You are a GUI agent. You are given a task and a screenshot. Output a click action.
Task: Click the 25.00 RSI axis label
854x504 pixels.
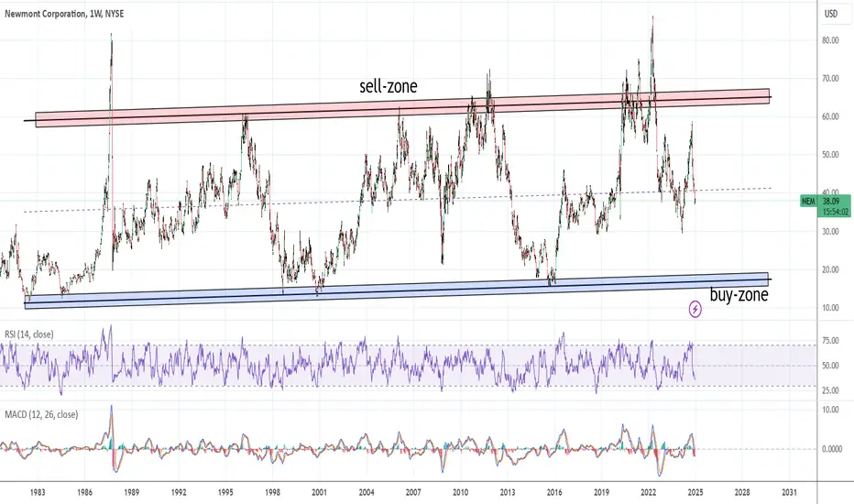tap(830, 390)
